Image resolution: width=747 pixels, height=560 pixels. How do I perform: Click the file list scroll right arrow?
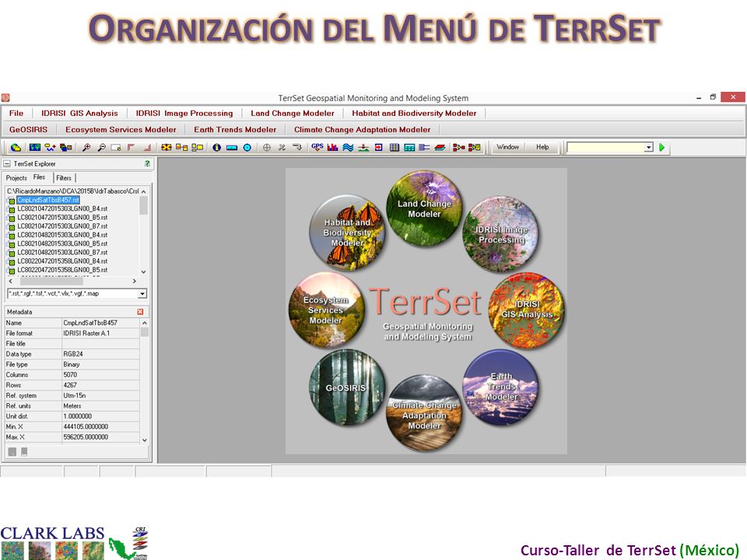tap(135, 281)
